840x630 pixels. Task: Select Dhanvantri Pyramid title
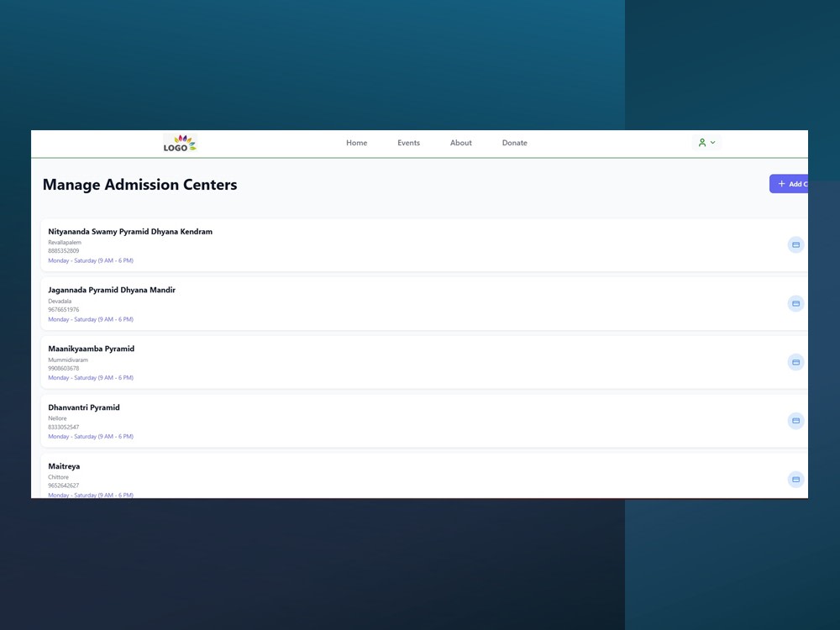[83, 407]
